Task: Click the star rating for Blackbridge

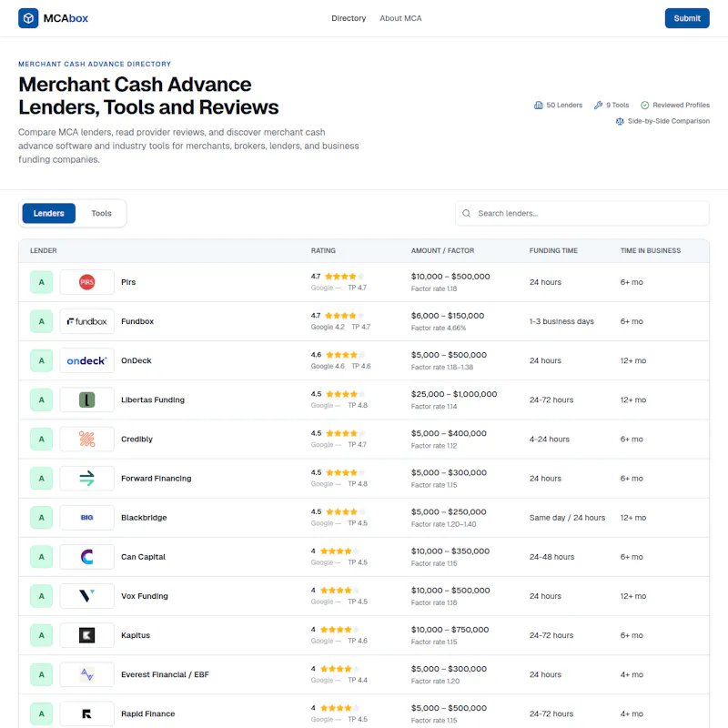Action: tap(346, 511)
